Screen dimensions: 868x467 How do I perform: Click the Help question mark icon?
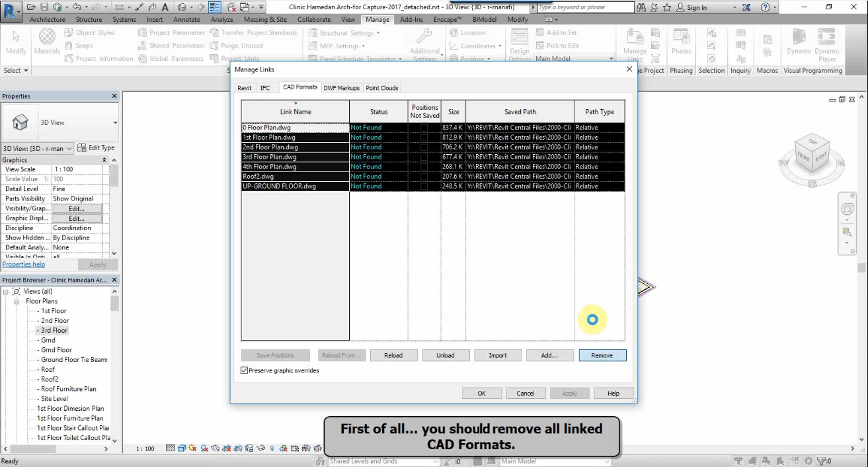click(x=765, y=7)
